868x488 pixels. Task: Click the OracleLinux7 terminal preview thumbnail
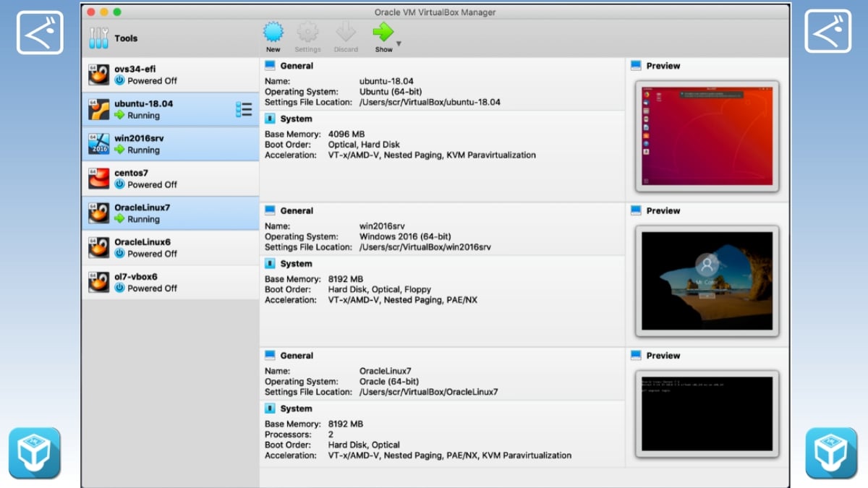click(x=707, y=414)
